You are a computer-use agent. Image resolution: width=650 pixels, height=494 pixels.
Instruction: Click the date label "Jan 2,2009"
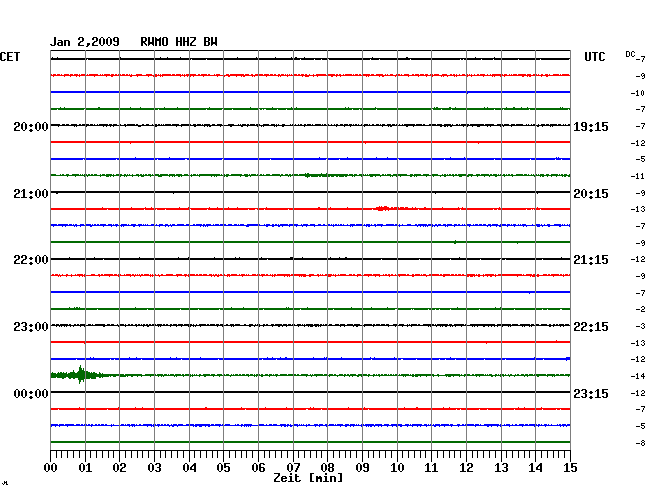click(x=85, y=42)
